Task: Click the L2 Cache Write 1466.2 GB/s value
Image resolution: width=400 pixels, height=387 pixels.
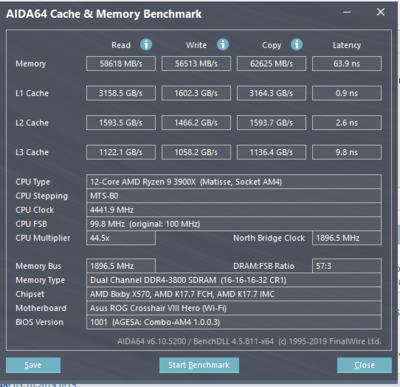Action: tap(196, 123)
